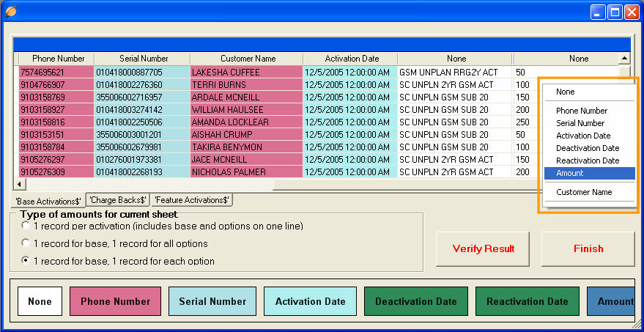
Task: Select the 250 amount cell
Action: [x=526, y=122]
